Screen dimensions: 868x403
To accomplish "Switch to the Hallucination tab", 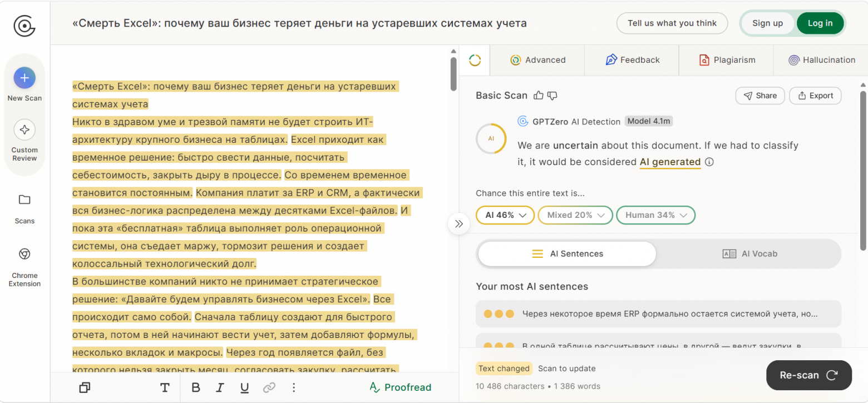I will pos(821,60).
